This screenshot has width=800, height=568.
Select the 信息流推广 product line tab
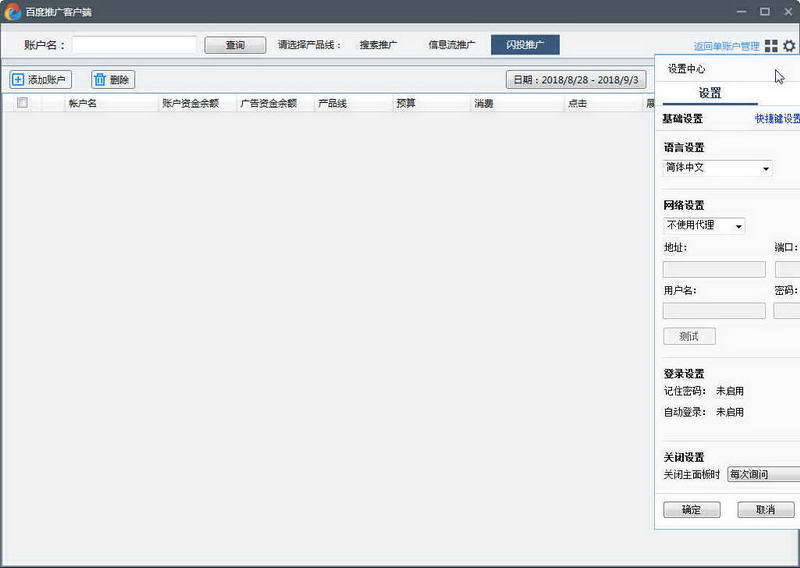452,45
